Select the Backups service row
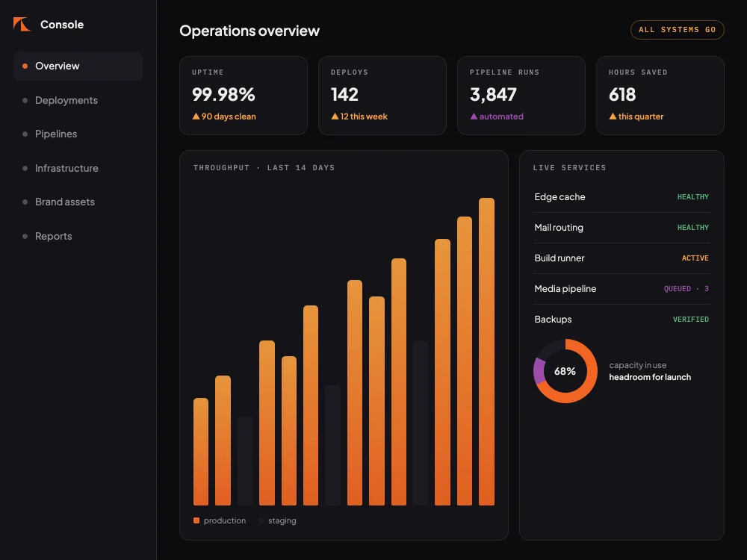Screen dimensions: 747x560 [622, 319]
